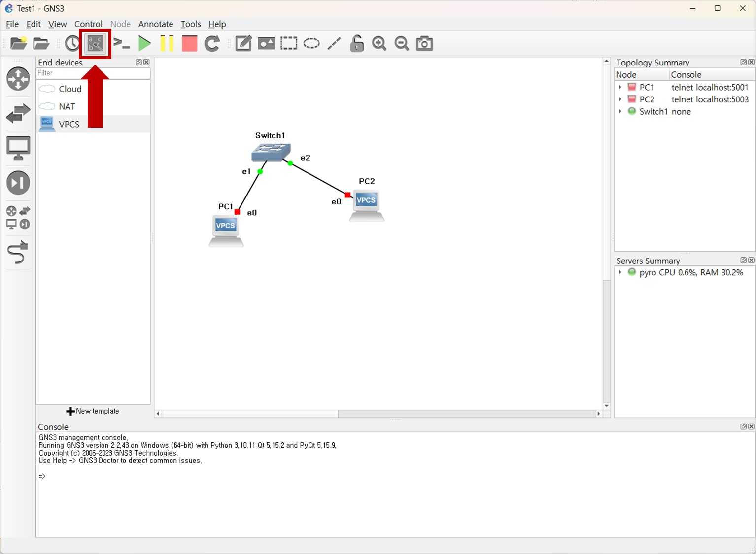
Task: Open console to all devices icon
Action: coord(121,43)
